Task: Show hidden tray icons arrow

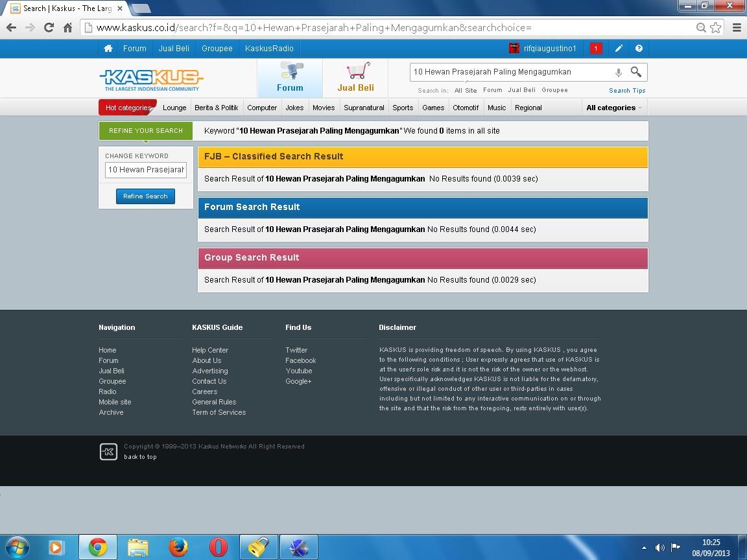Action: point(644,548)
